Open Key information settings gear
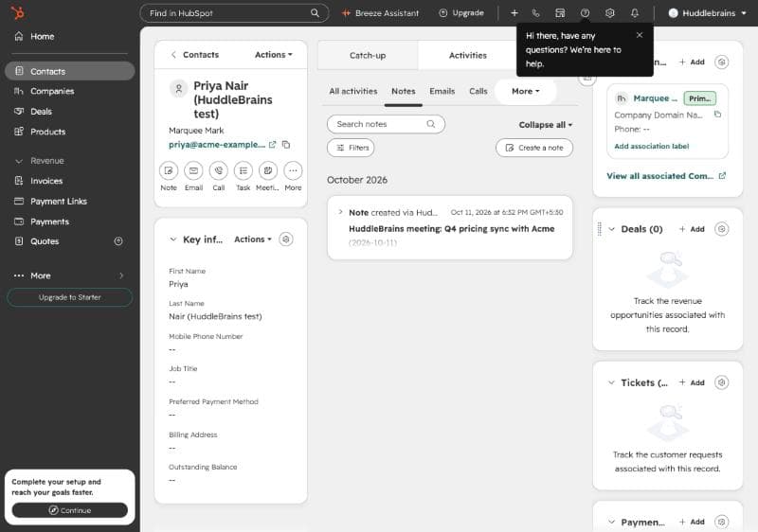This screenshot has width=758, height=532. click(x=286, y=239)
